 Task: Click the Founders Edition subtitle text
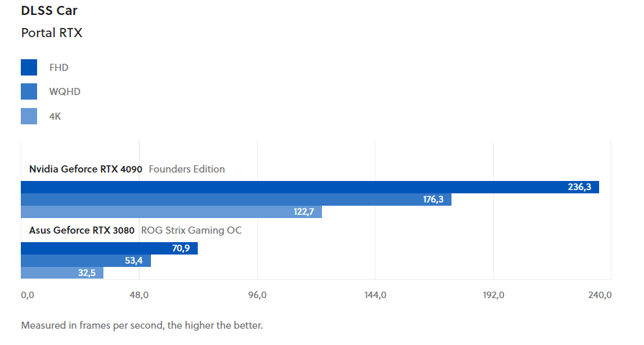187,169
